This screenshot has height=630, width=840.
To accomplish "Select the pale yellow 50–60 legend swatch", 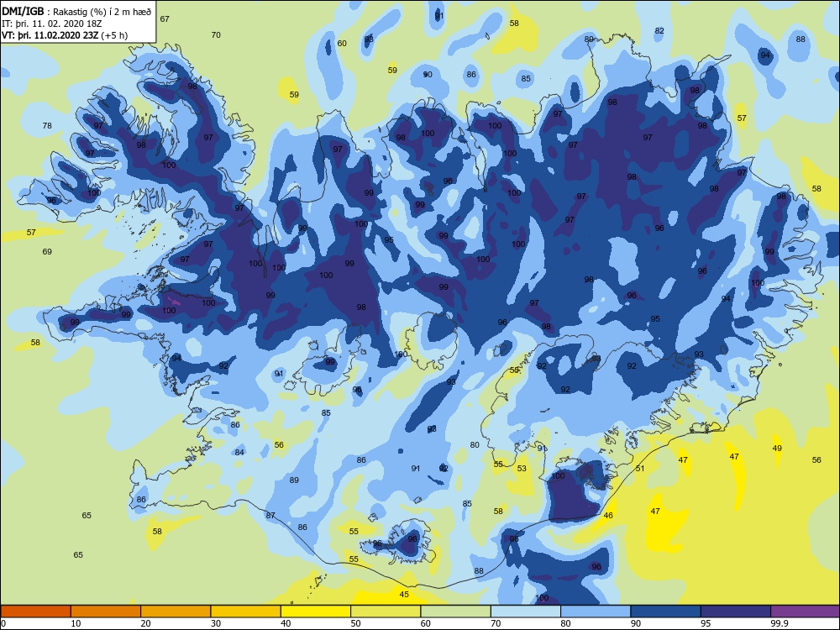I will coord(386,612).
